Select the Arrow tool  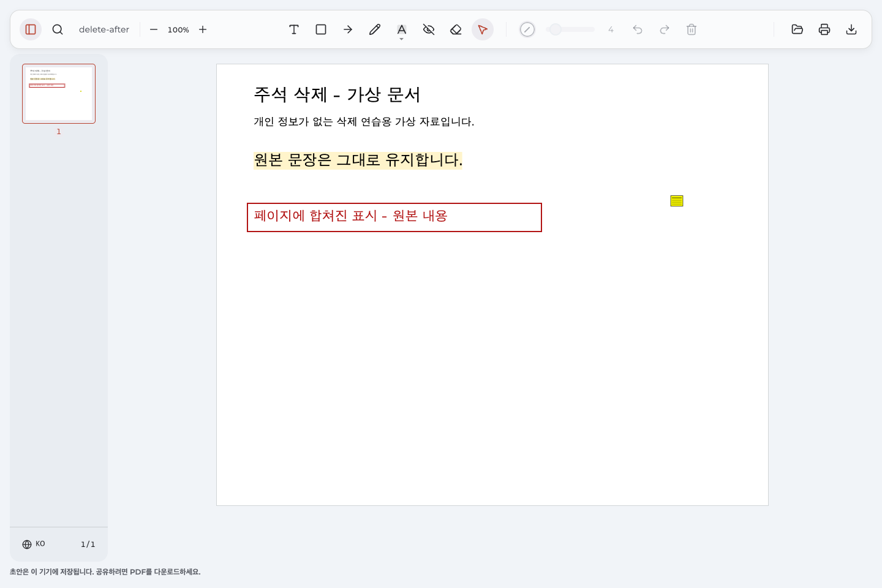click(x=348, y=29)
